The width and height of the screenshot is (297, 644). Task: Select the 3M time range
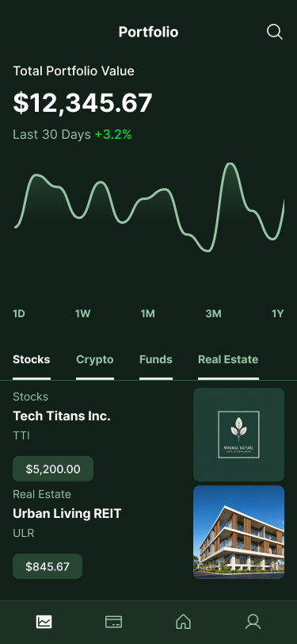(x=213, y=314)
